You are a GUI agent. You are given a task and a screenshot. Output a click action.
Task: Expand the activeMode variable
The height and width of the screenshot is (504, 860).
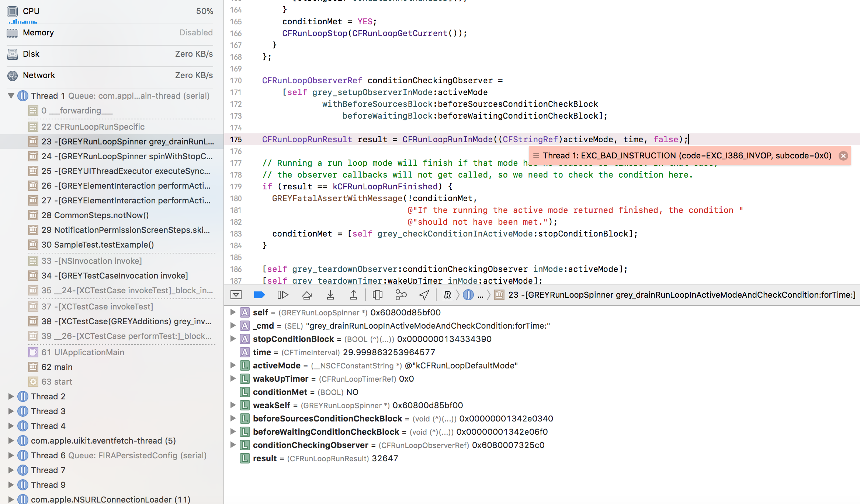pyautogui.click(x=233, y=365)
